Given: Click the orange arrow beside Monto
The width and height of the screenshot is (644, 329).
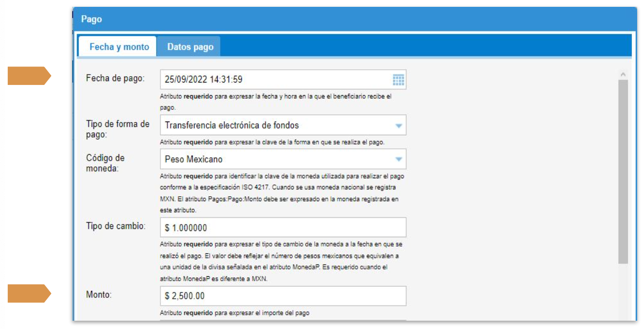Looking at the screenshot, I should tap(29, 293).
